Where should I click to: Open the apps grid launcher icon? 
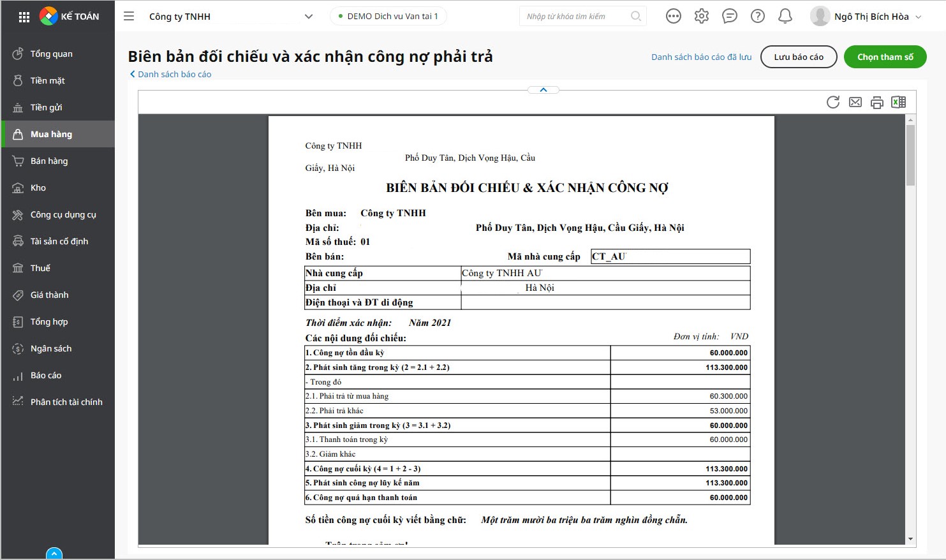pos(24,17)
